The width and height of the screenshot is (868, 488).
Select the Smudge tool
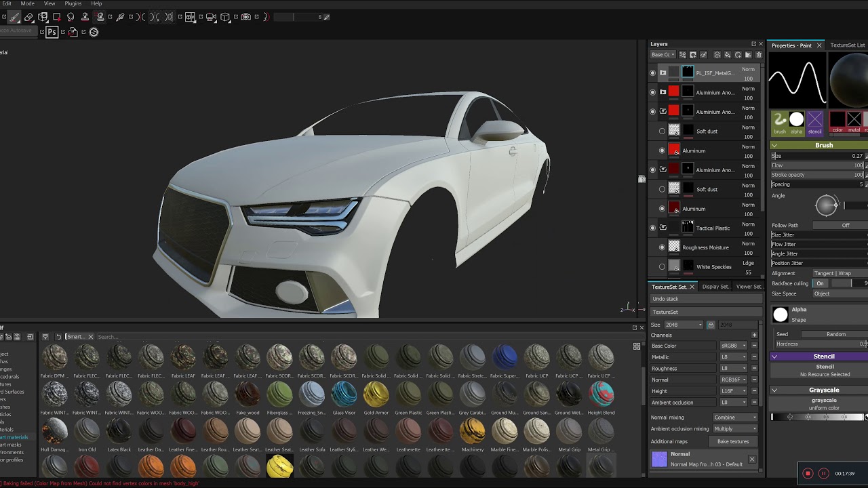tap(71, 17)
